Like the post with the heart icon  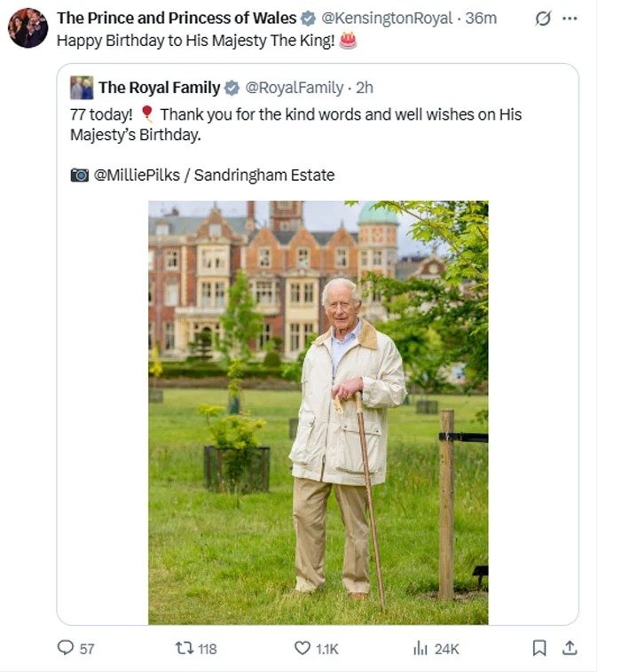click(x=303, y=648)
